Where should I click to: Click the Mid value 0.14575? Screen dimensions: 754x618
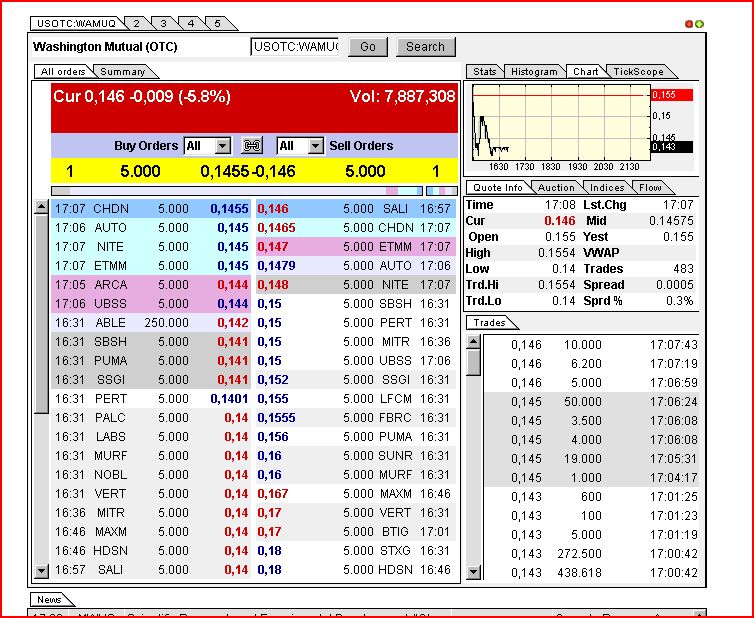click(x=671, y=221)
